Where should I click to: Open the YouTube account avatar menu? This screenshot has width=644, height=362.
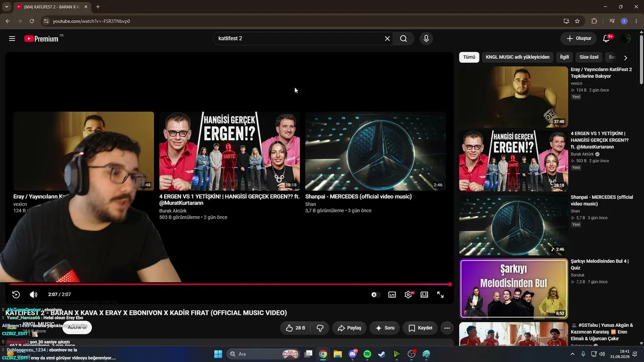(626, 39)
